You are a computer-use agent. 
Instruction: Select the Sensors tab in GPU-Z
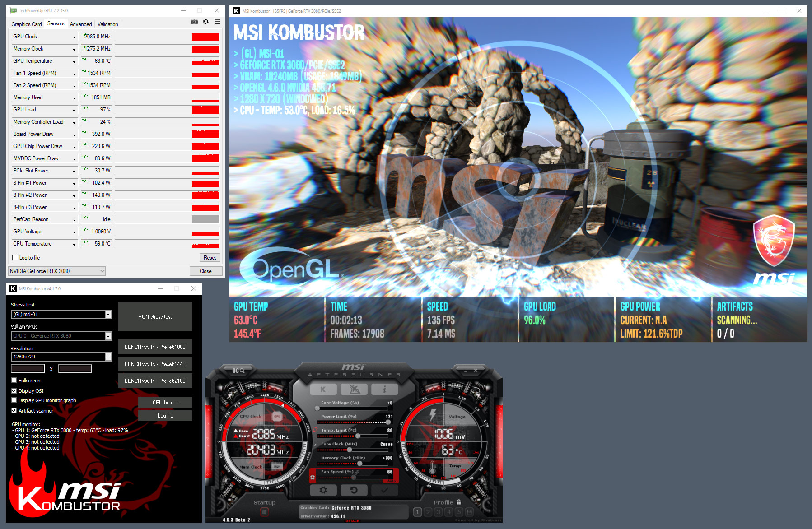56,23
